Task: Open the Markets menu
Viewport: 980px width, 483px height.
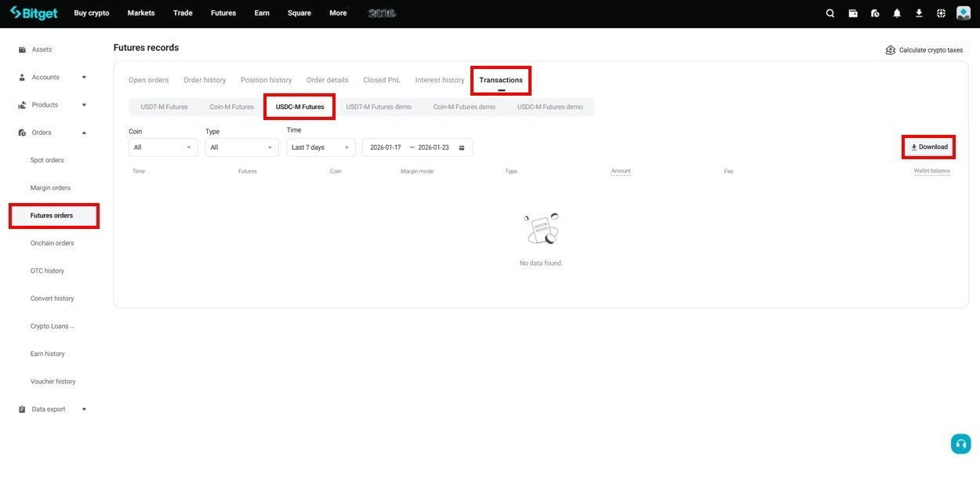Action: [141, 13]
